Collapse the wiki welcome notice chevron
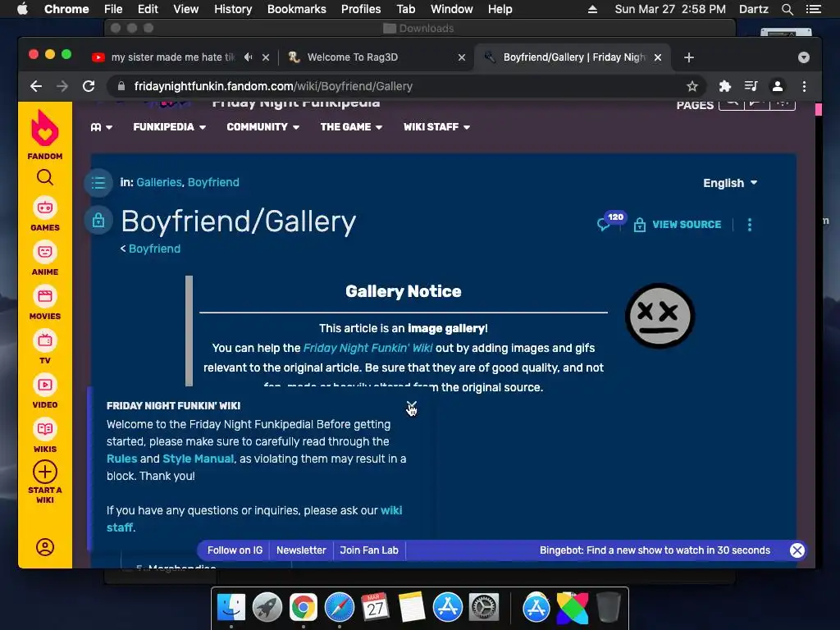840x630 pixels. click(412, 405)
